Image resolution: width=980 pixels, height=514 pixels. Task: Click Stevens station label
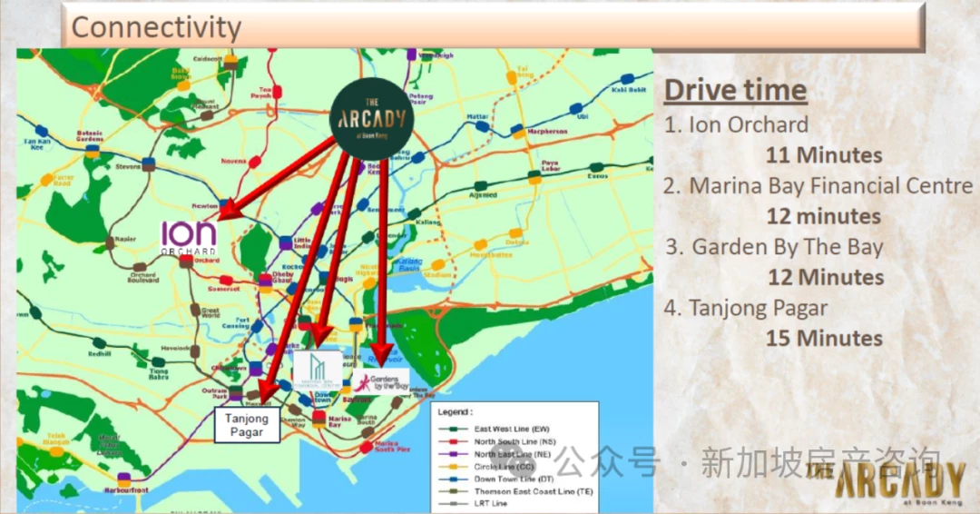click(128, 166)
